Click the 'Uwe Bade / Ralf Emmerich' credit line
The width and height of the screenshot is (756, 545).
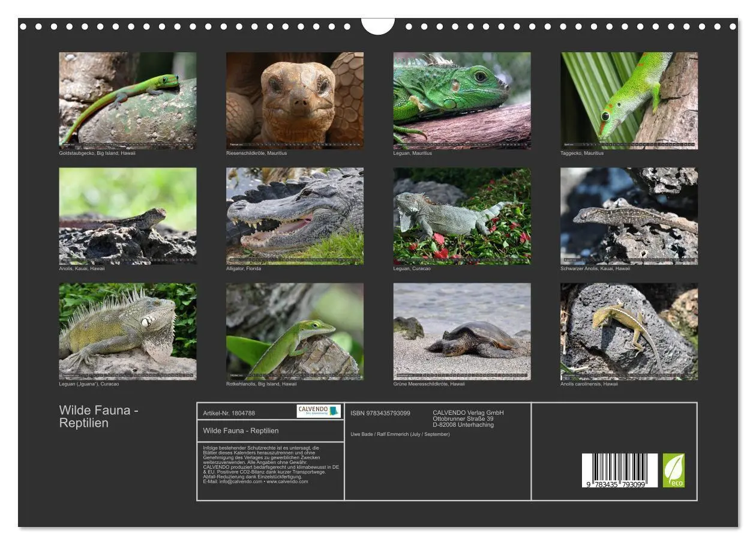(x=400, y=434)
